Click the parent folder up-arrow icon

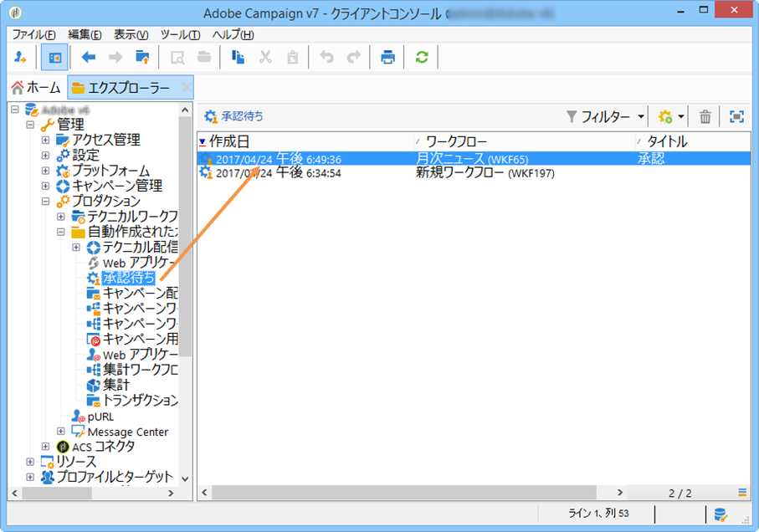142,57
